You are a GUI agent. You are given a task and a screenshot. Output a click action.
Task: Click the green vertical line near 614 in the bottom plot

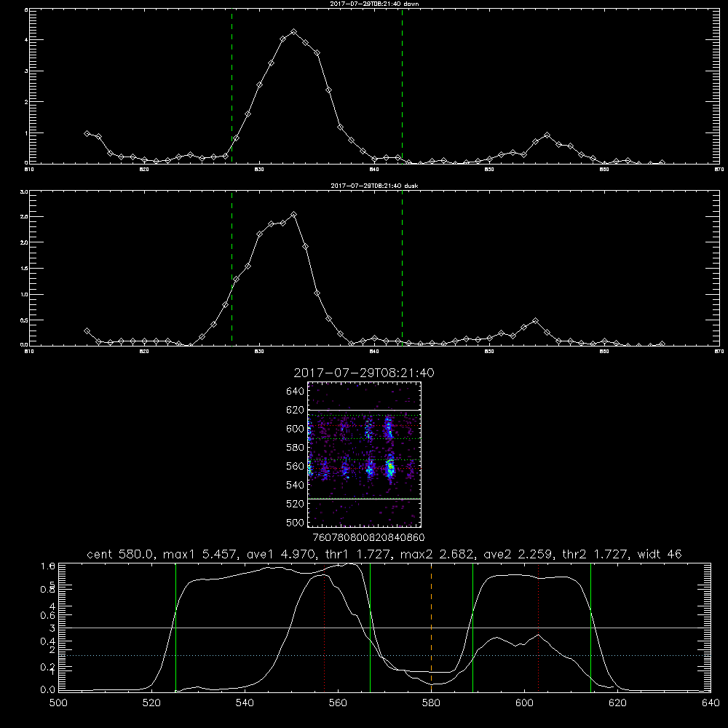(590, 627)
